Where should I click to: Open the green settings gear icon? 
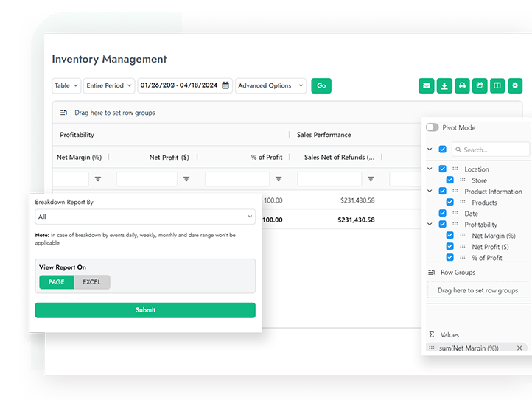(x=515, y=85)
